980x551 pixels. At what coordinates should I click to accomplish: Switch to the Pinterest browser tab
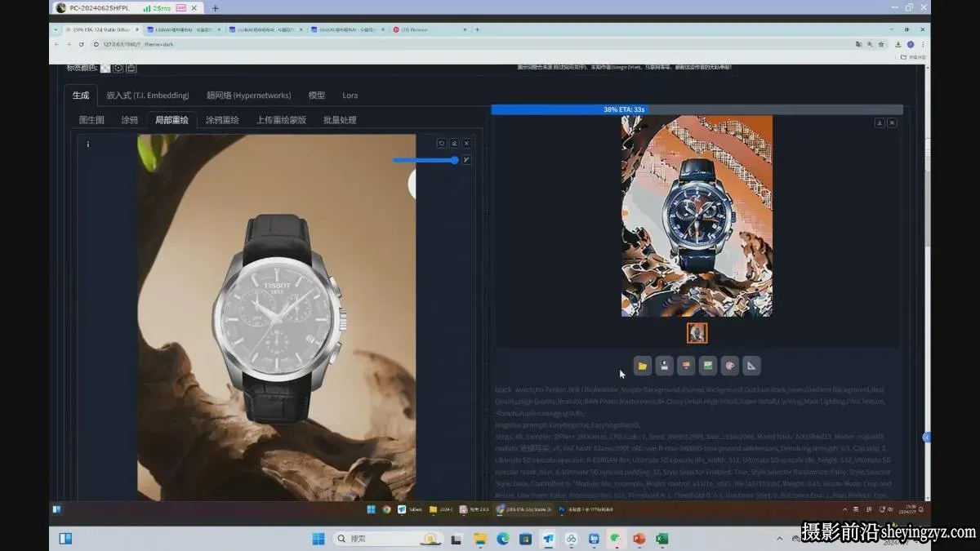click(429, 29)
